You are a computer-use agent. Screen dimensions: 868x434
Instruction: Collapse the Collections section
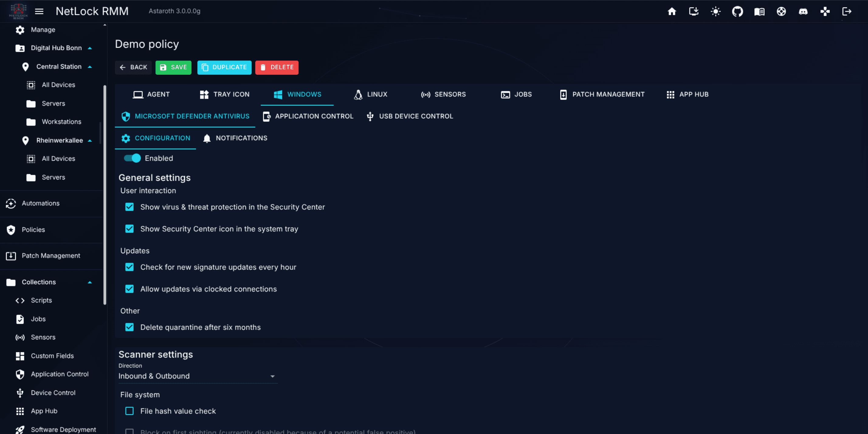pyautogui.click(x=90, y=282)
